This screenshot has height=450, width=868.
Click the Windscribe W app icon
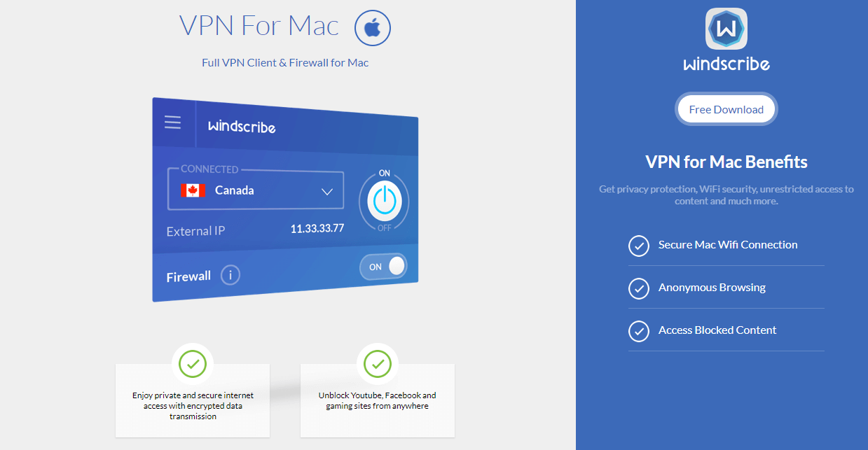click(x=726, y=29)
